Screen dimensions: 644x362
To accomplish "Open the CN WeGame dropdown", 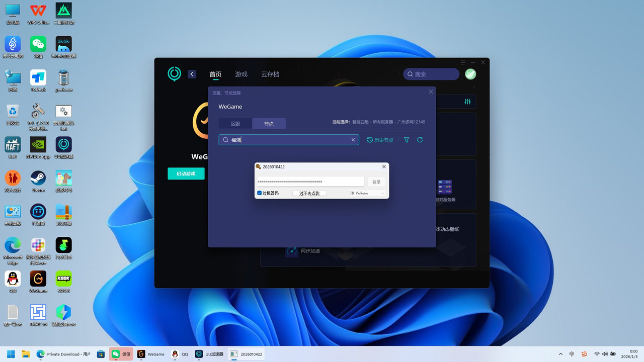I will tap(367, 193).
